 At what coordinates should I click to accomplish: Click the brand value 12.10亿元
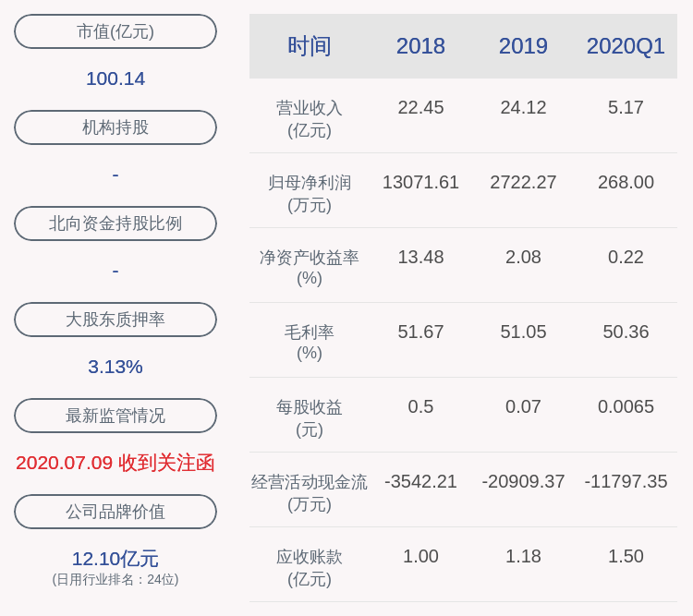coord(115,559)
